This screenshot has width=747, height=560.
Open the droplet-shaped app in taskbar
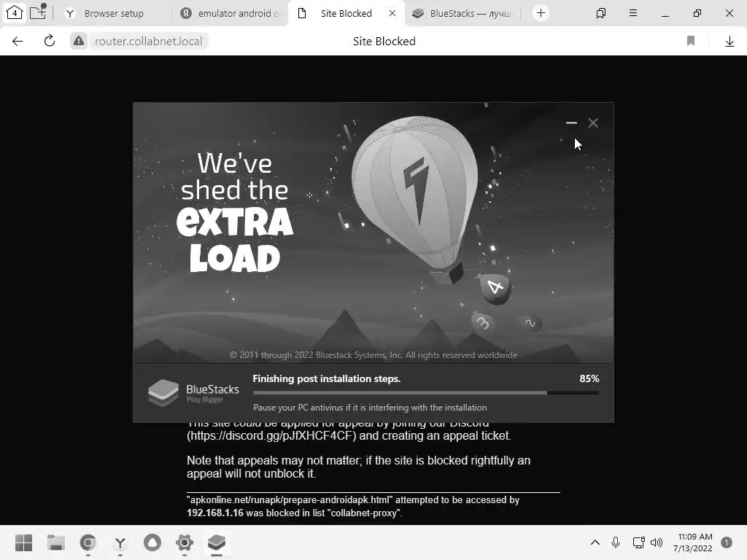point(152,542)
